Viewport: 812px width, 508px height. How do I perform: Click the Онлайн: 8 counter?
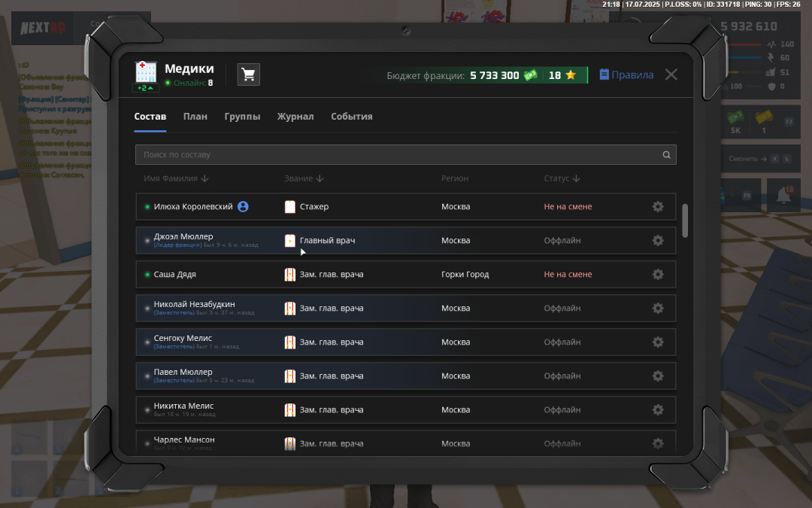point(189,83)
